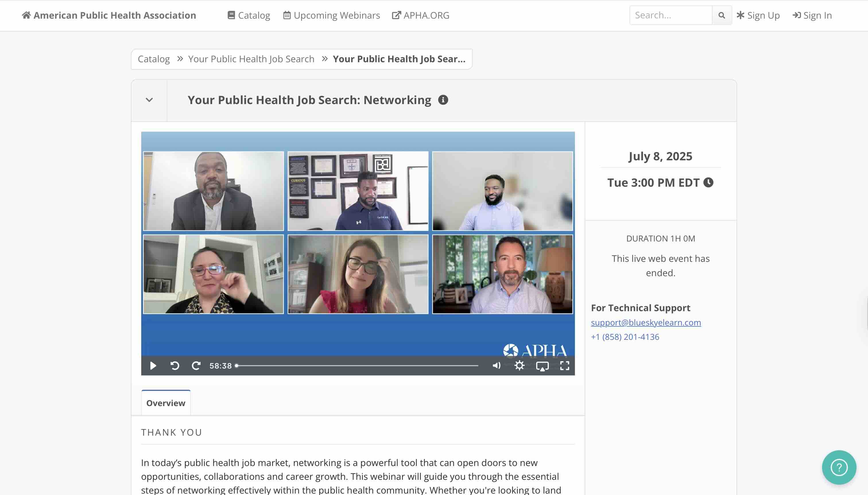
Task: Click the search magnifier button
Action: pyautogui.click(x=721, y=15)
